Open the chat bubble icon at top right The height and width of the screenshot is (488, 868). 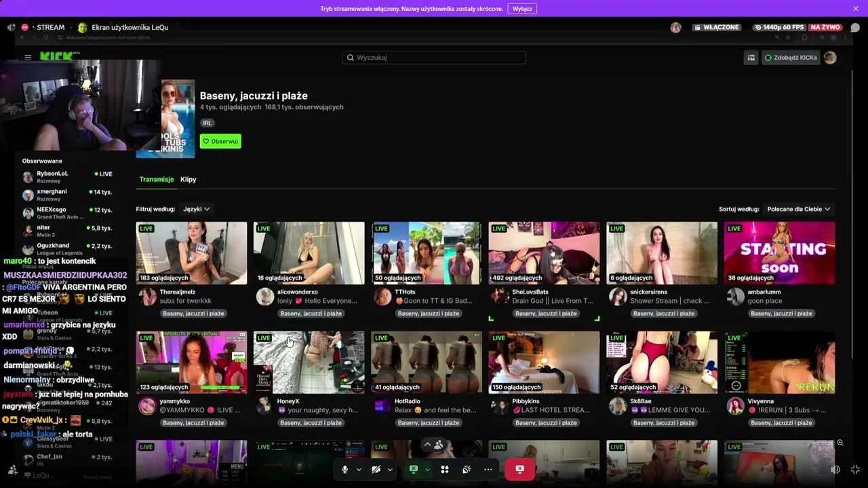tap(855, 28)
